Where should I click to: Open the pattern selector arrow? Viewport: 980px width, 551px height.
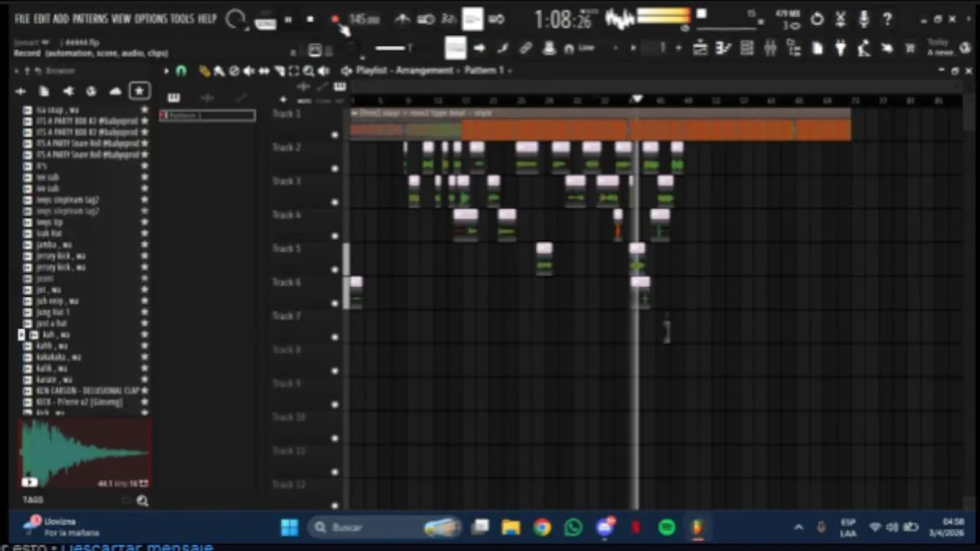click(x=633, y=48)
